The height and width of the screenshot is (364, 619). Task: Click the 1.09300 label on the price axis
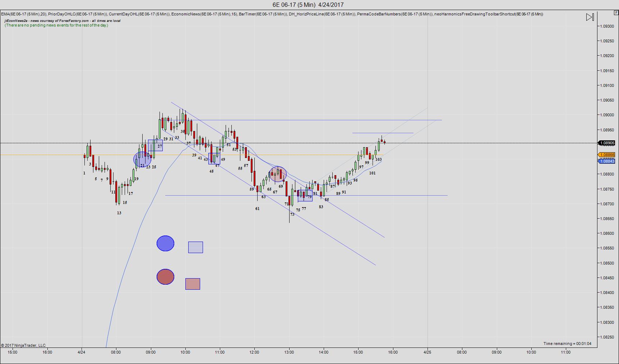point(606,26)
